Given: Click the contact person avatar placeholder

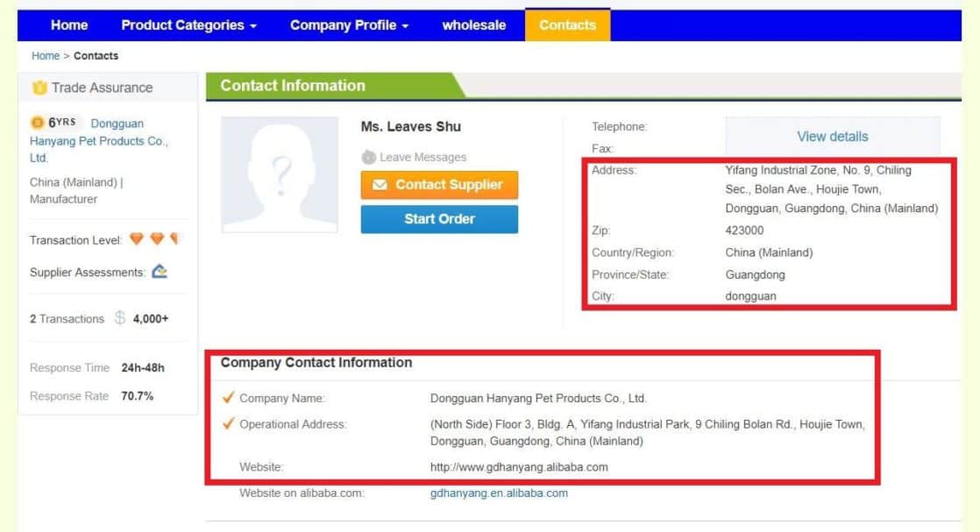Looking at the screenshot, I should 280,174.
